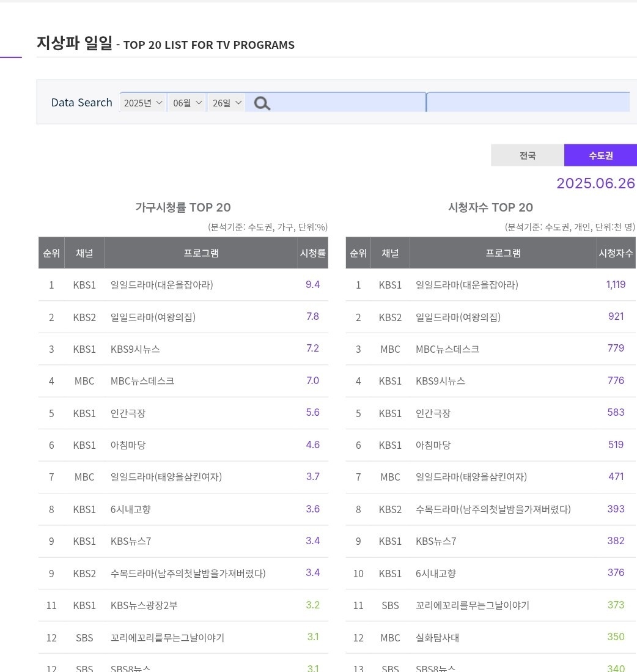Select the 수도권 tab
The image size is (637, 672).
(600, 155)
